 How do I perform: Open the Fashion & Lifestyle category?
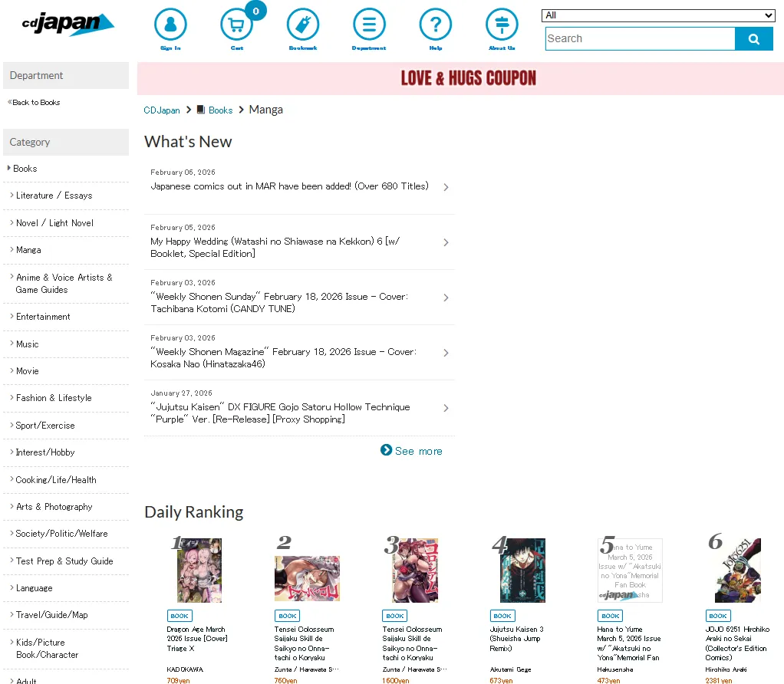click(x=54, y=398)
